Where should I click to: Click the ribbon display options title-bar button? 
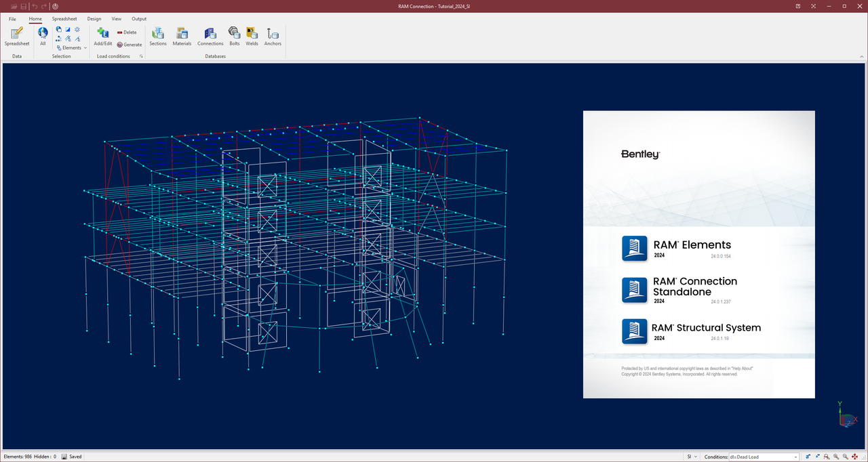point(797,6)
